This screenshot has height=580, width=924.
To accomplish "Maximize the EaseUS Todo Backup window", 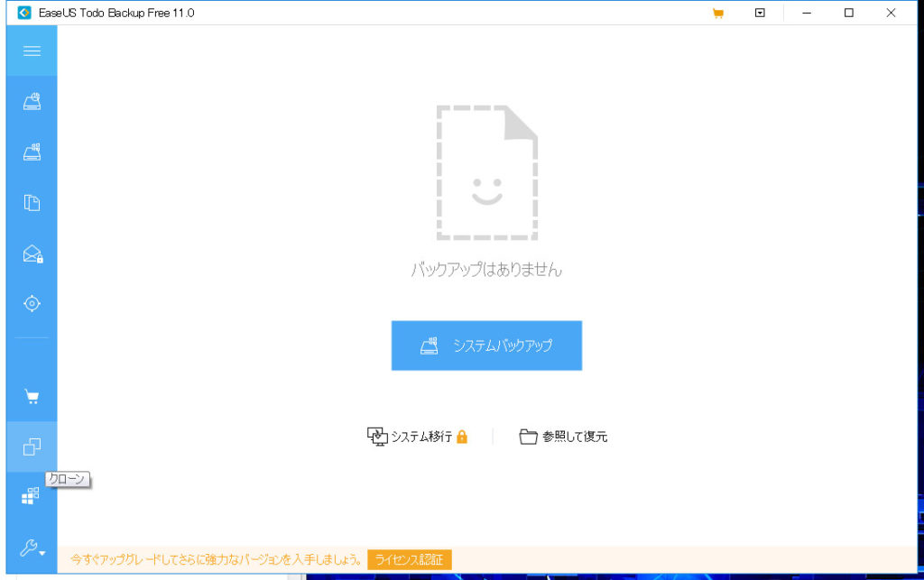I will pos(849,13).
